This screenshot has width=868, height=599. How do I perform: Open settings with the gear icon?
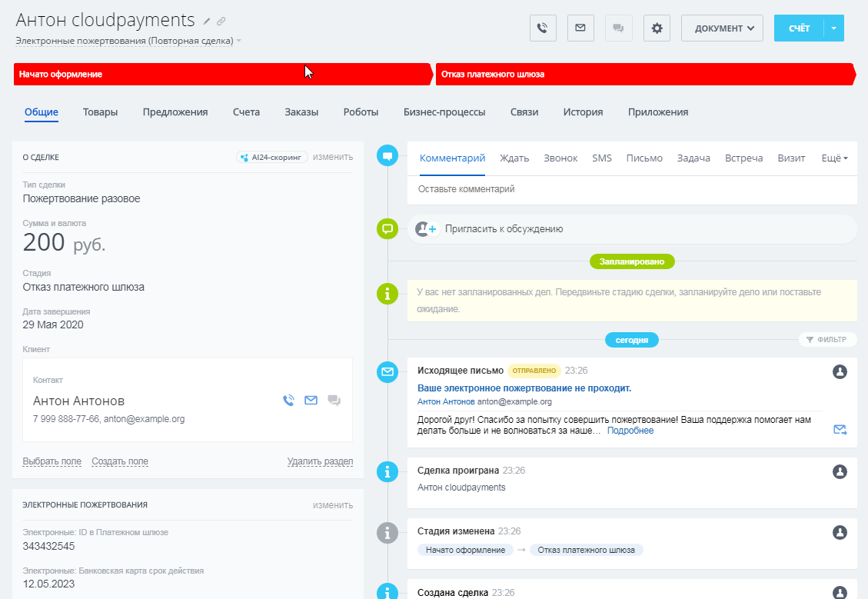pos(657,28)
